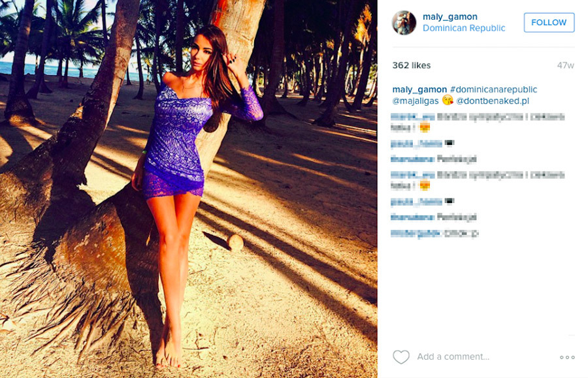Click the main beach photo
The width and height of the screenshot is (588, 378).
189,189
